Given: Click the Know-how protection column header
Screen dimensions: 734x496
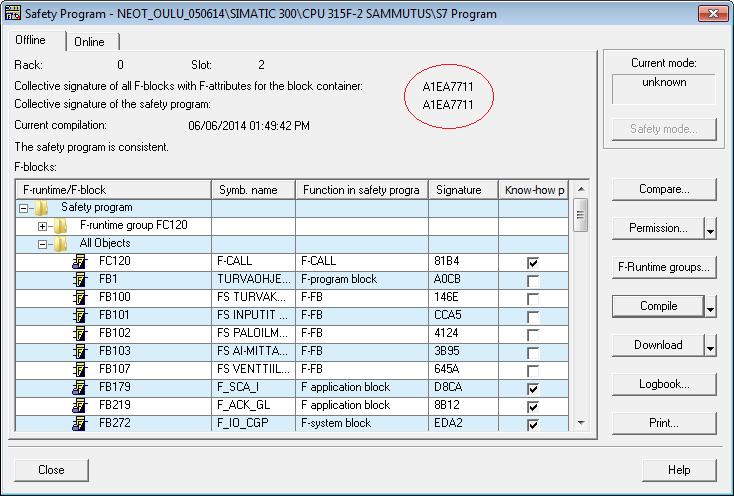Looking at the screenshot, I should click(x=534, y=190).
